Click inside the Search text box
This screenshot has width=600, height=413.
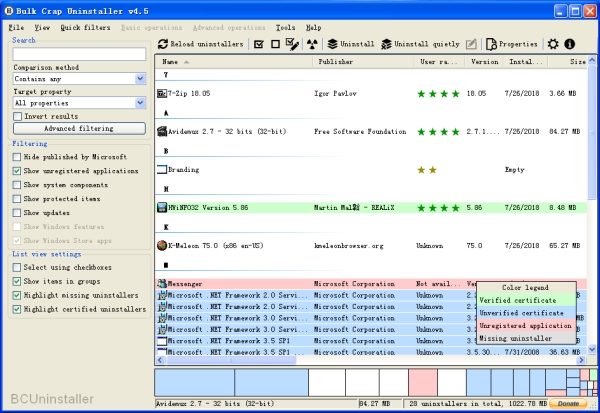tap(79, 54)
